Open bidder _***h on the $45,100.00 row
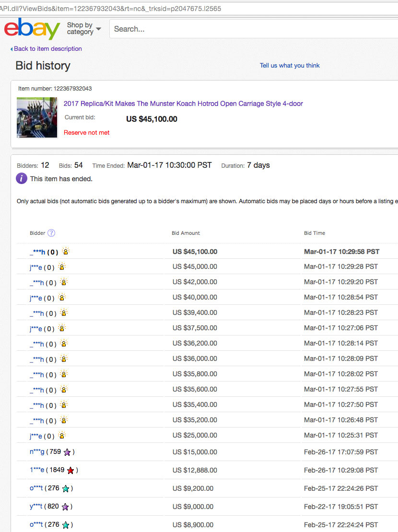The width and height of the screenshot is (398, 532). [x=37, y=252]
